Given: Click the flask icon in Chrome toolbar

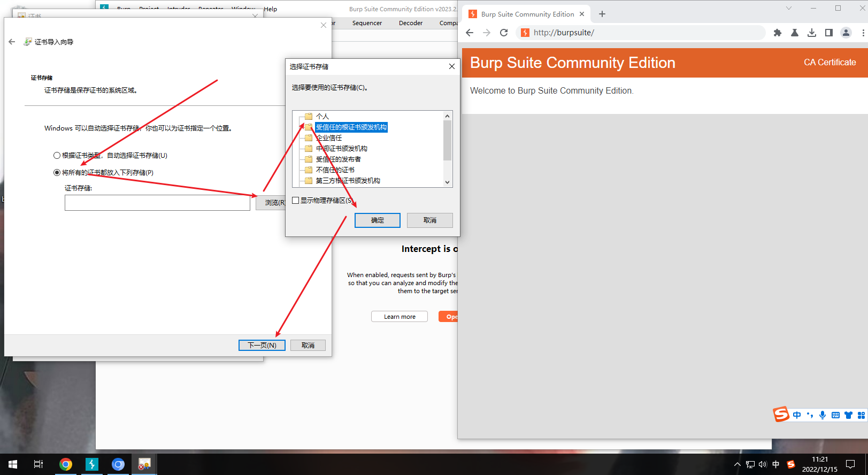Looking at the screenshot, I should click(x=795, y=33).
